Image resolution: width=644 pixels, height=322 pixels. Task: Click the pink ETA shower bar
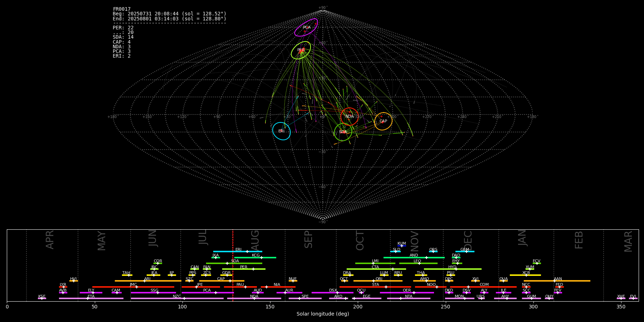tap(91, 298)
